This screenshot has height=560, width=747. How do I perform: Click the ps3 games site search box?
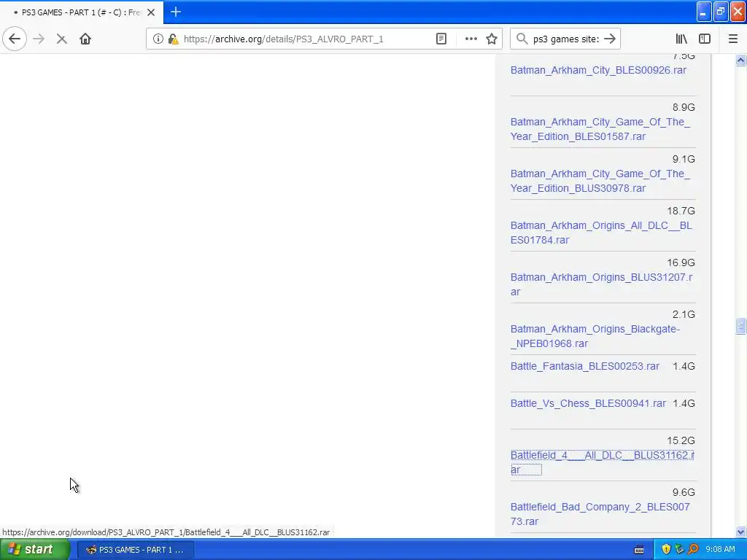tap(566, 39)
